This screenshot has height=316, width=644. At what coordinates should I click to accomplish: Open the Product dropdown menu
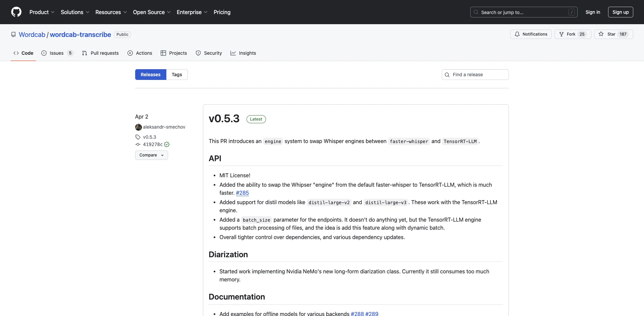[42, 12]
